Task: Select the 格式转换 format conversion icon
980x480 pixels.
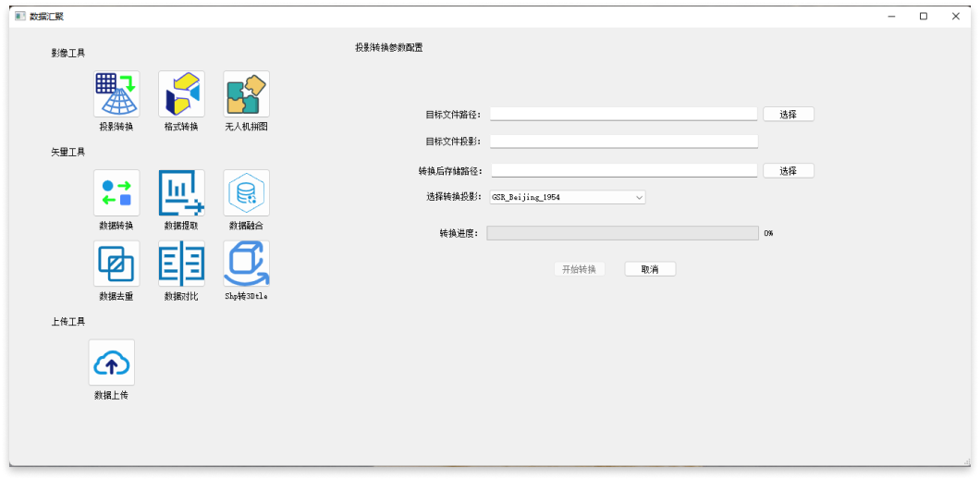Action: pos(181,94)
